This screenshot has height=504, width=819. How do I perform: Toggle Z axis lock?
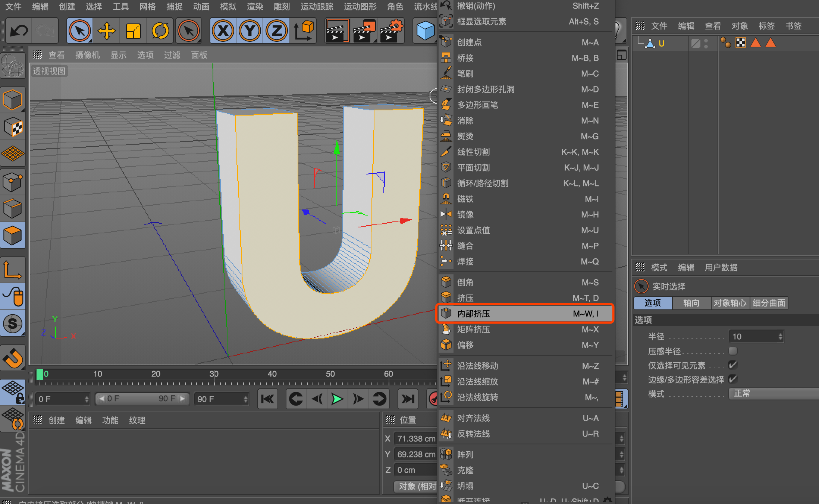(x=276, y=31)
